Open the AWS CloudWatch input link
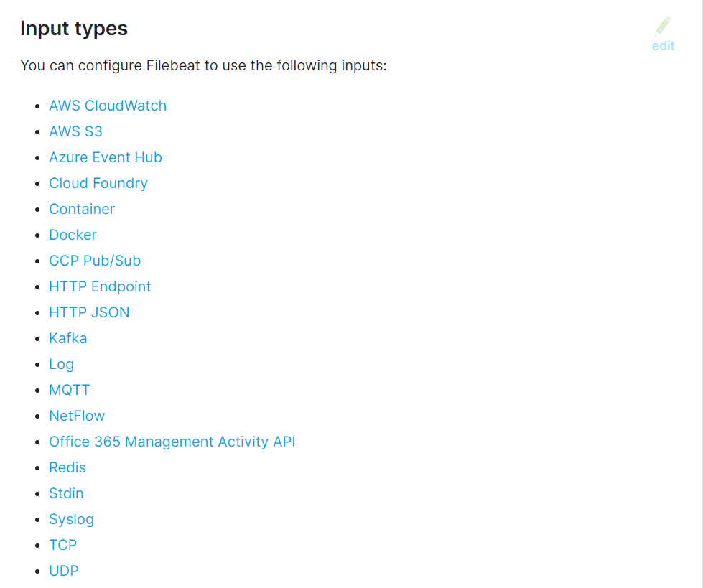Screen dimensions: 703x588 coord(108,106)
